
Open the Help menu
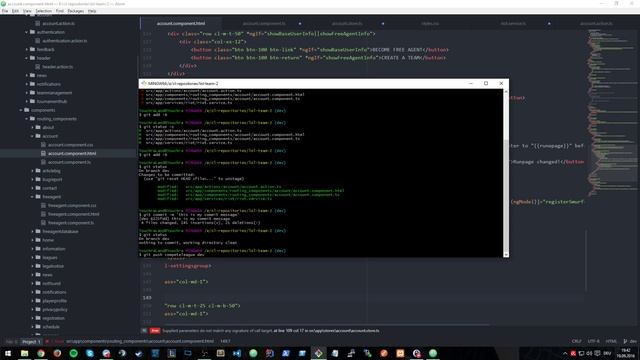pos(92,11)
